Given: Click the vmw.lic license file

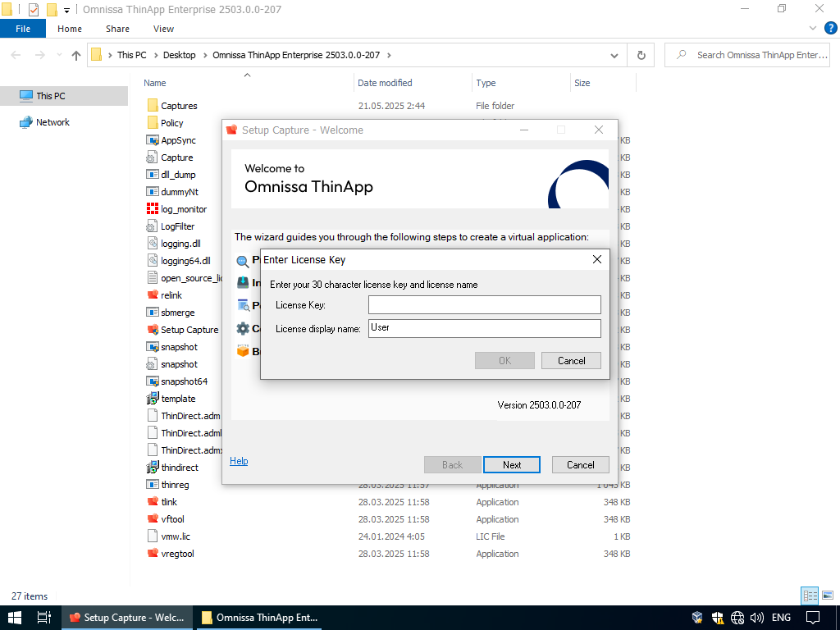Looking at the screenshot, I should click(x=175, y=536).
